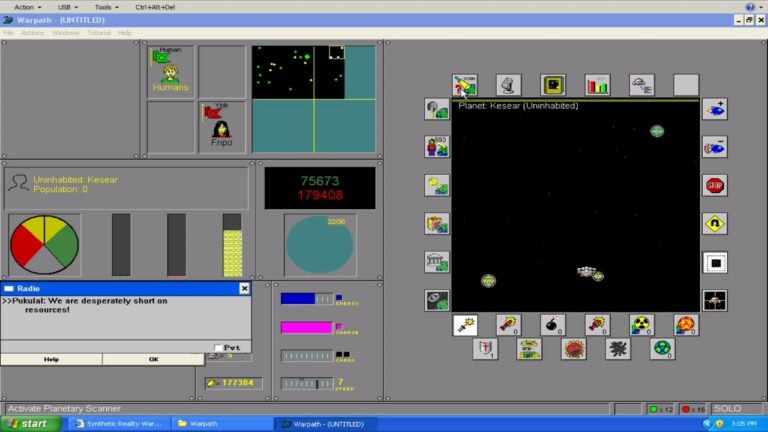
Task: Click the yellow U-turn sign icon
Action: coord(715,224)
